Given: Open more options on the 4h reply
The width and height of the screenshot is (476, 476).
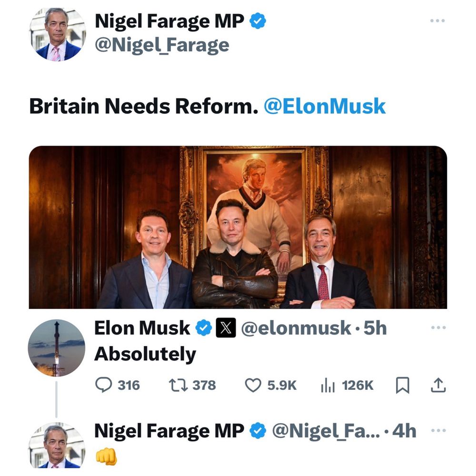Looking at the screenshot, I should pos(437,431).
